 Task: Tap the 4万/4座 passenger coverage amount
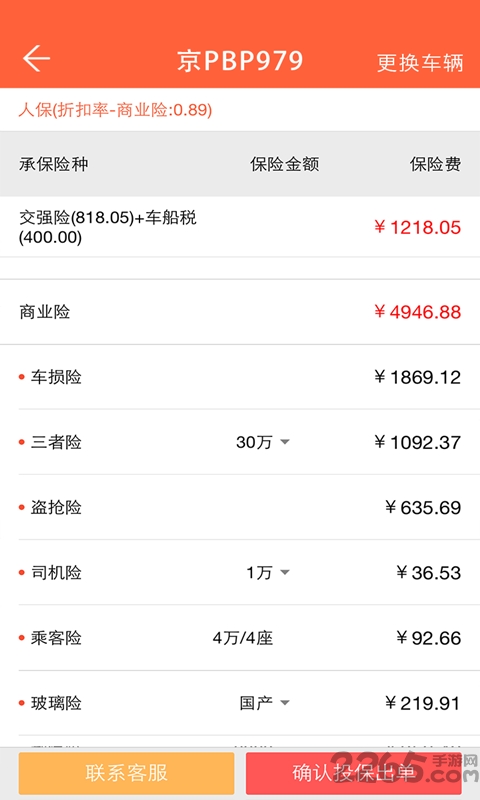pos(243,638)
